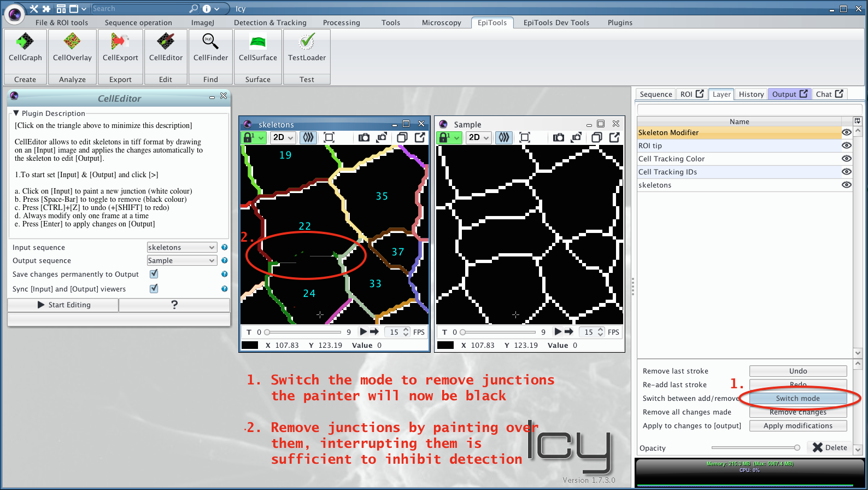
Task: Adjust the layer Opacity slider
Action: (x=755, y=448)
